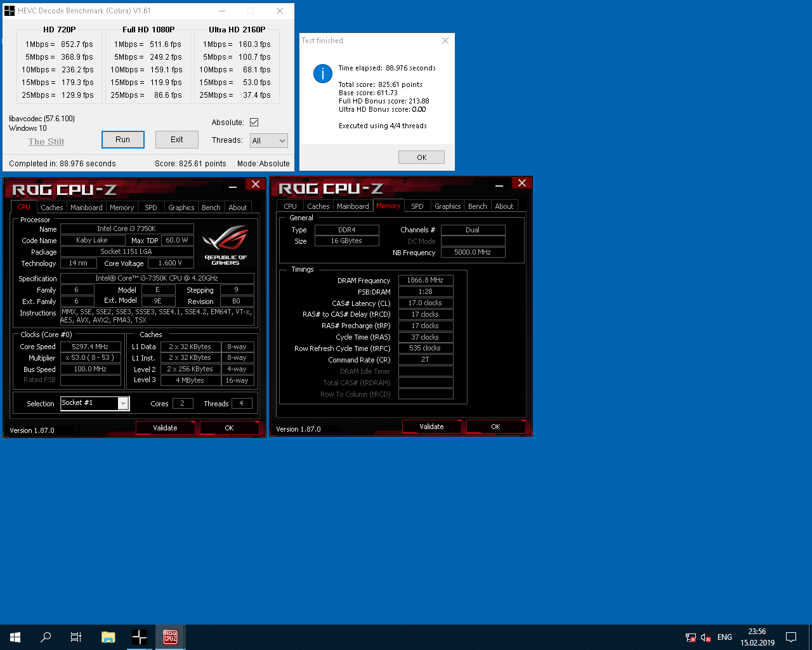812x650 pixels.
Task: Click Core Speed value 5297.4 MHz
Action: point(90,347)
